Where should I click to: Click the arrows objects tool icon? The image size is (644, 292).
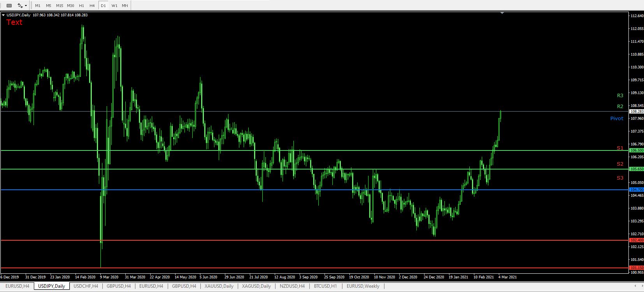[20, 5]
